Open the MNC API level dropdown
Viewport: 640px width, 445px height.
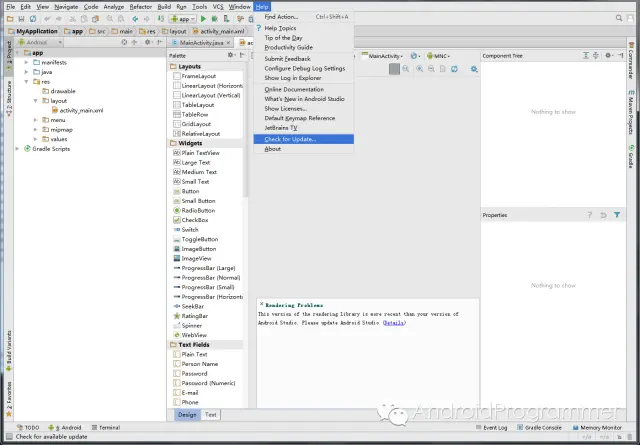coord(438,56)
